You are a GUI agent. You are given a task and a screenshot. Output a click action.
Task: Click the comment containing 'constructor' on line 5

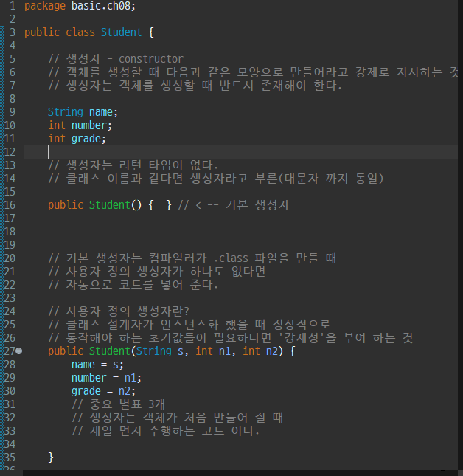tap(116, 59)
